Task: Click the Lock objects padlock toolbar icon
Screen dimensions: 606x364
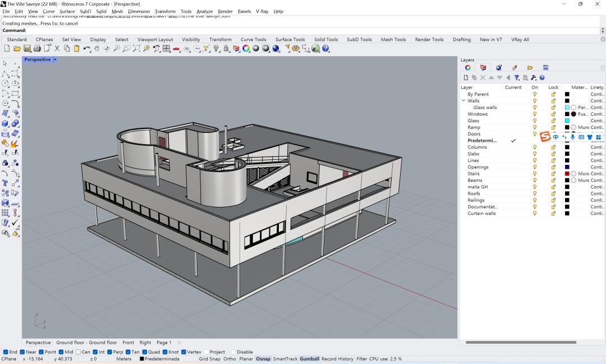Action: [227, 48]
